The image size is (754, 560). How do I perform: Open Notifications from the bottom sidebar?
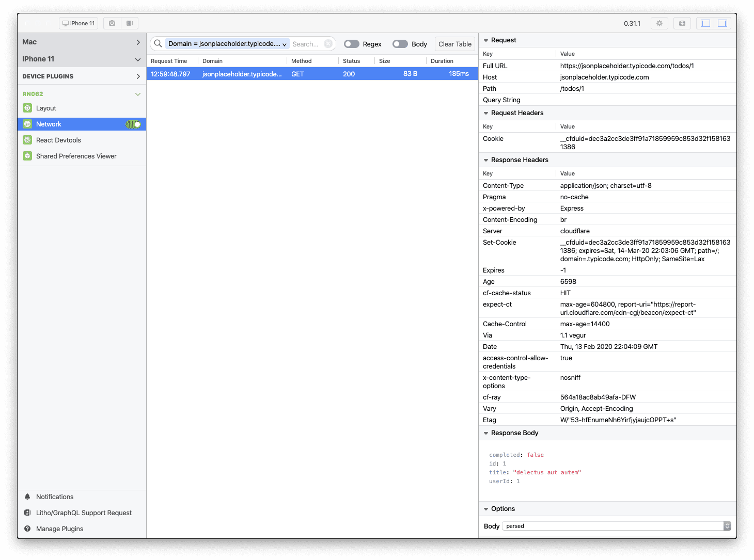(x=55, y=497)
